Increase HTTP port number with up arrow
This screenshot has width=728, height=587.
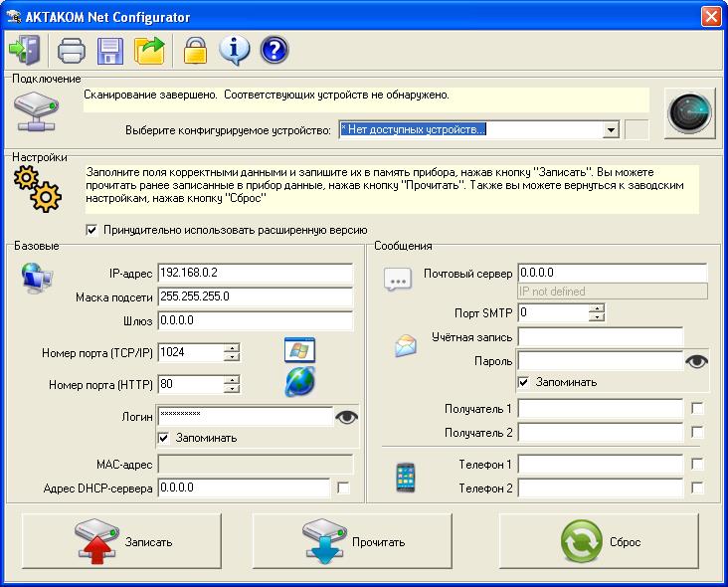pyautogui.click(x=232, y=379)
